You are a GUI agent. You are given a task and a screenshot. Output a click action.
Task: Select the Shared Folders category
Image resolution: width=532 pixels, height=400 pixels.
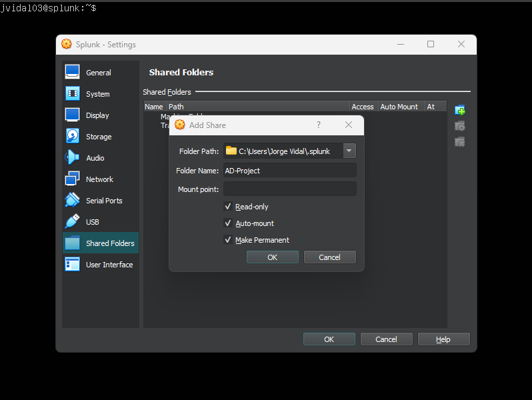[101, 243]
